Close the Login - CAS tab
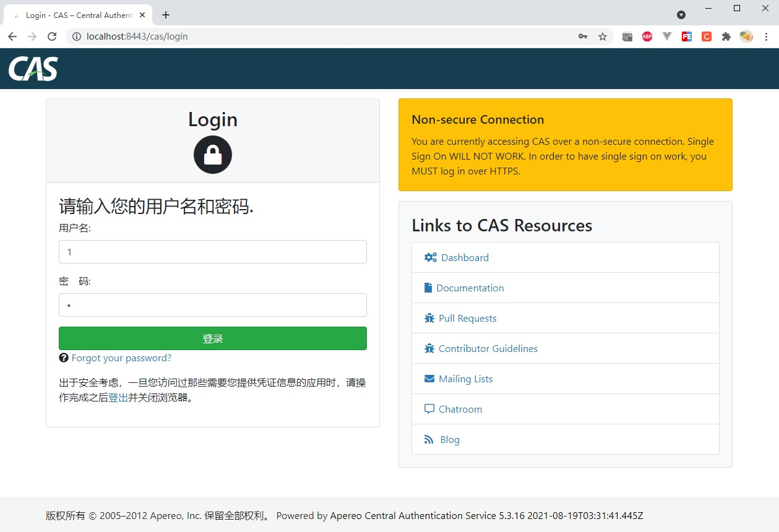This screenshot has width=779, height=532. click(x=142, y=15)
